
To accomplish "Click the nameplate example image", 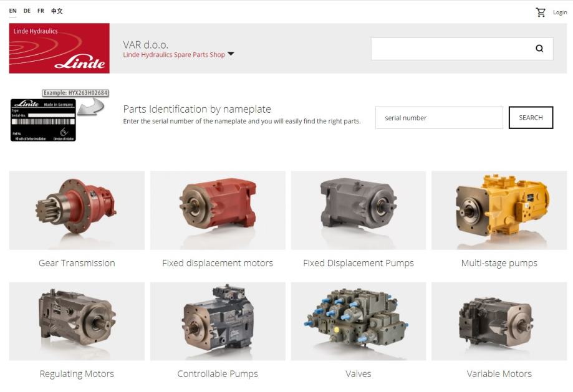I will click(x=60, y=115).
